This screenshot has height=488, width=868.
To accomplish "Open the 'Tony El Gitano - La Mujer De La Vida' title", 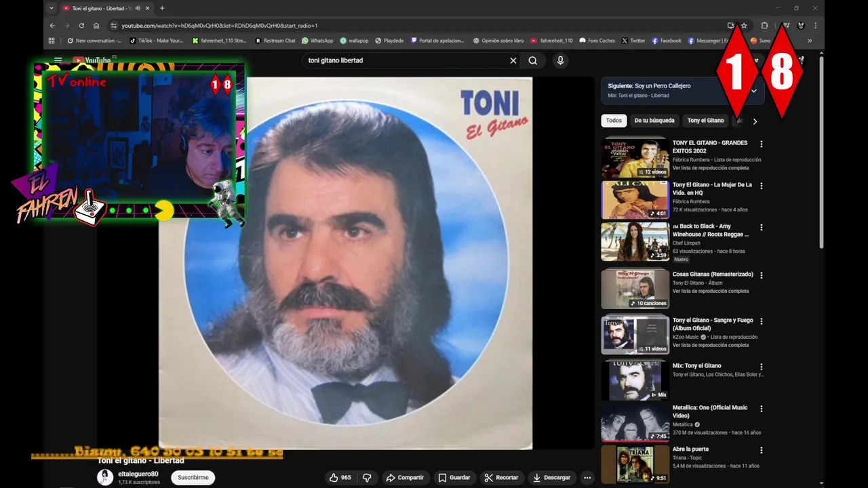I will pos(712,189).
